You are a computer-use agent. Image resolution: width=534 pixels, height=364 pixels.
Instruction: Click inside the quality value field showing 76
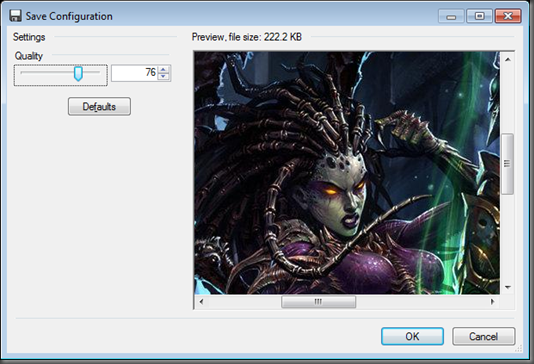[135, 73]
